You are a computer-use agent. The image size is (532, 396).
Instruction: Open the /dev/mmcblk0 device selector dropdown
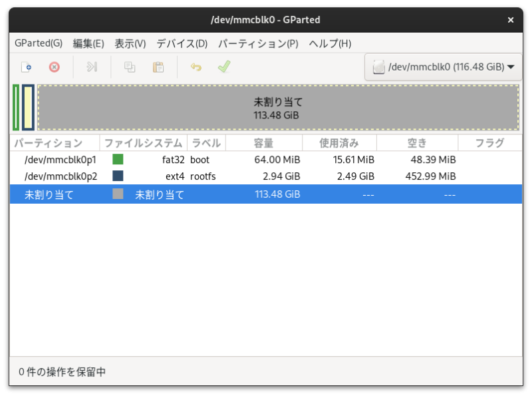point(443,67)
